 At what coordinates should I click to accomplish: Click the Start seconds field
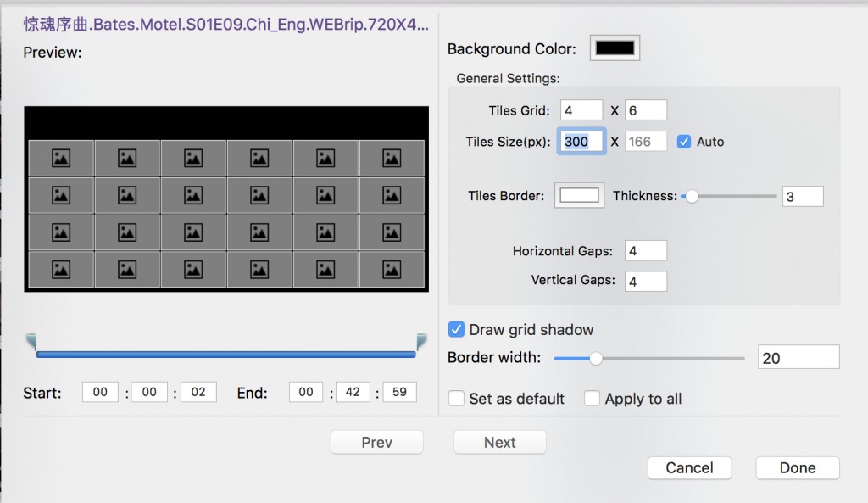(198, 392)
